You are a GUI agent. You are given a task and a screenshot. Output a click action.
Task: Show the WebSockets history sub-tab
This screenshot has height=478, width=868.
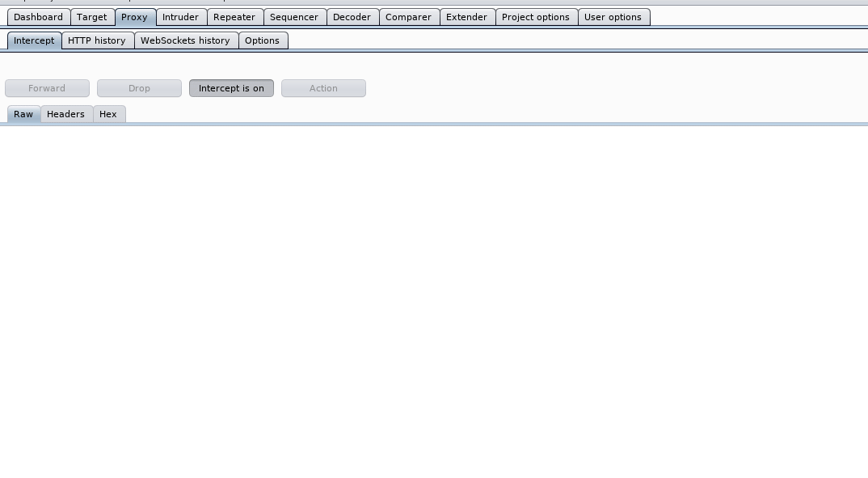[185, 40]
